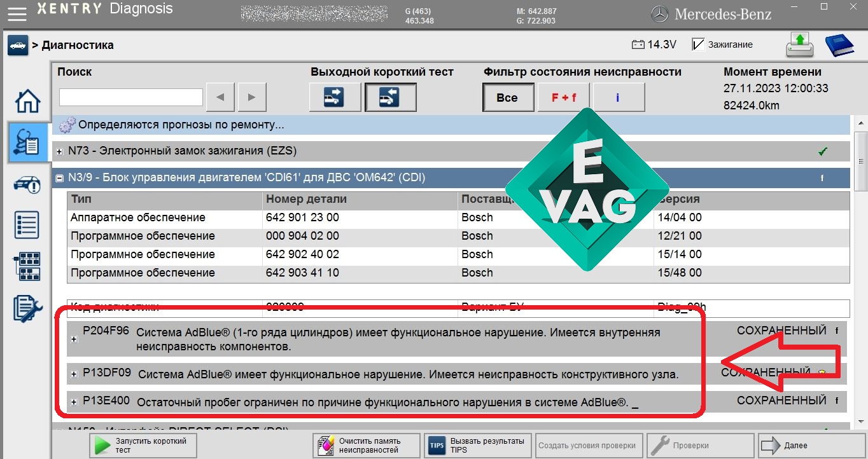Select the second Выходной короткий тест view button
The height and width of the screenshot is (459, 868).
[x=390, y=97]
